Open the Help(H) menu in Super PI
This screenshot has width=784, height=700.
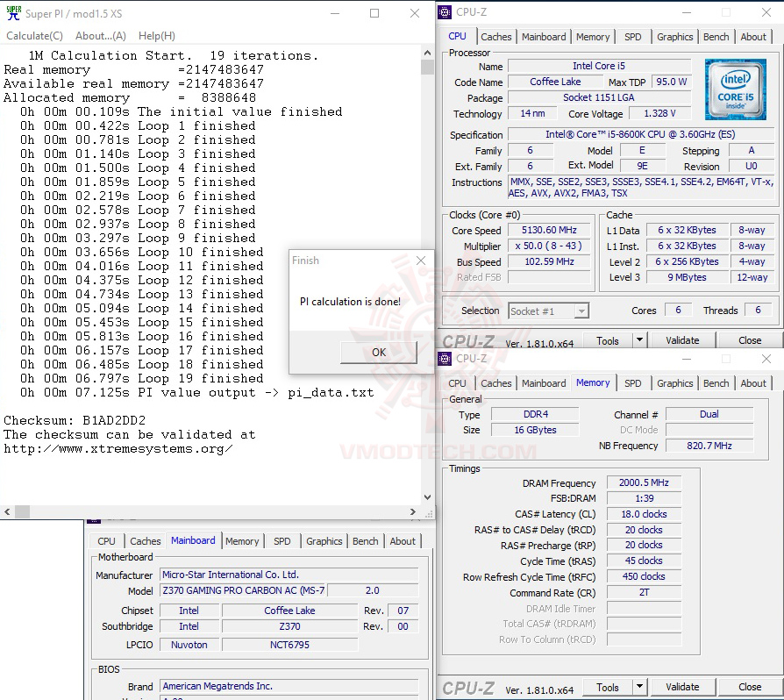[x=156, y=36]
